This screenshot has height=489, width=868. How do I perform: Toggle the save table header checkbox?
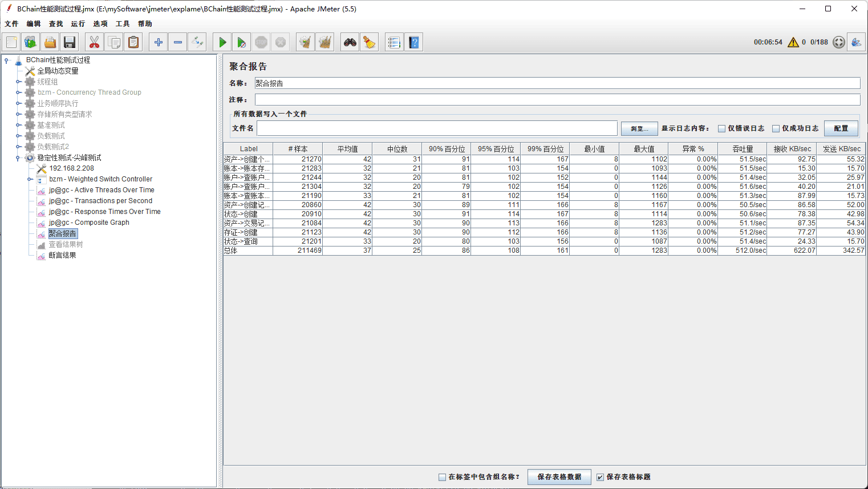600,477
